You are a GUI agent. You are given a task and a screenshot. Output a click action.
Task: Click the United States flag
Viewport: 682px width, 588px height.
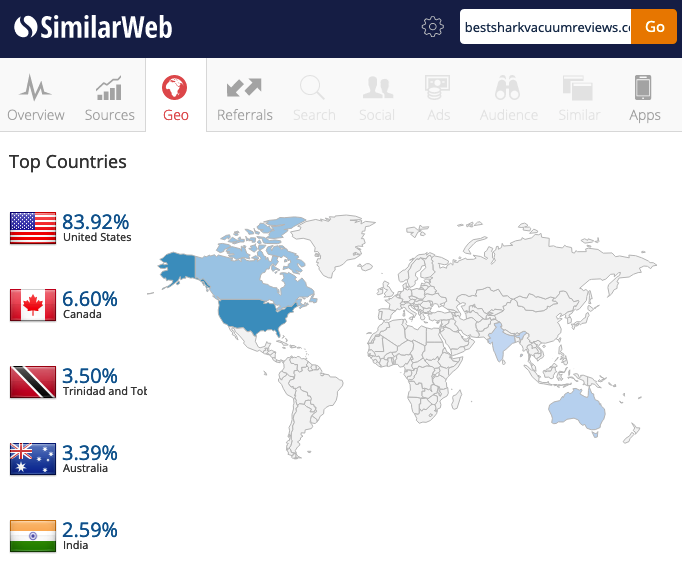[x=33, y=228]
